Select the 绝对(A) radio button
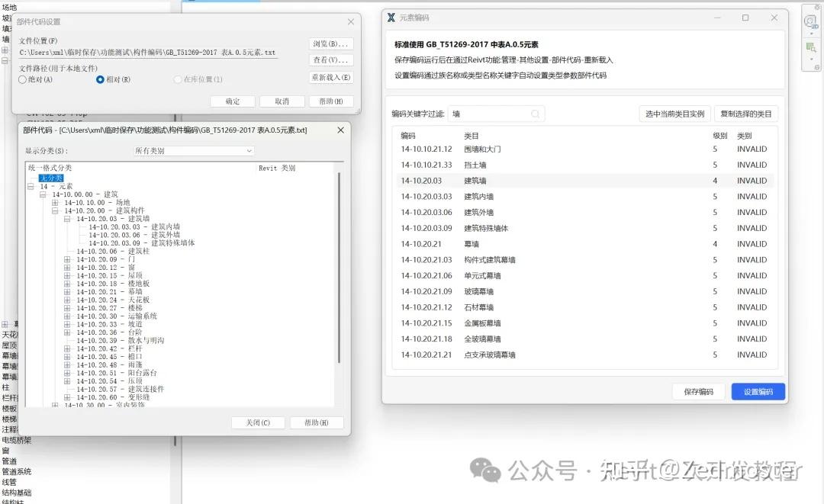 [21, 81]
